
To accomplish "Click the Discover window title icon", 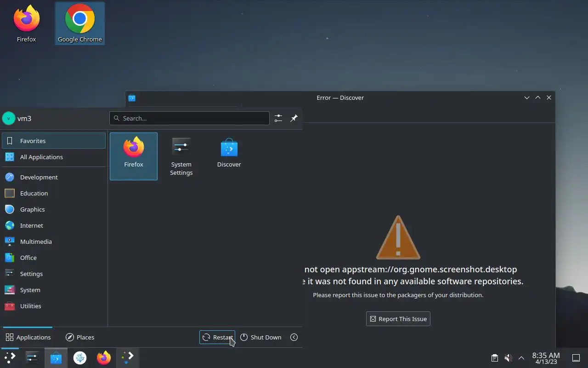I will click(x=132, y=98).
